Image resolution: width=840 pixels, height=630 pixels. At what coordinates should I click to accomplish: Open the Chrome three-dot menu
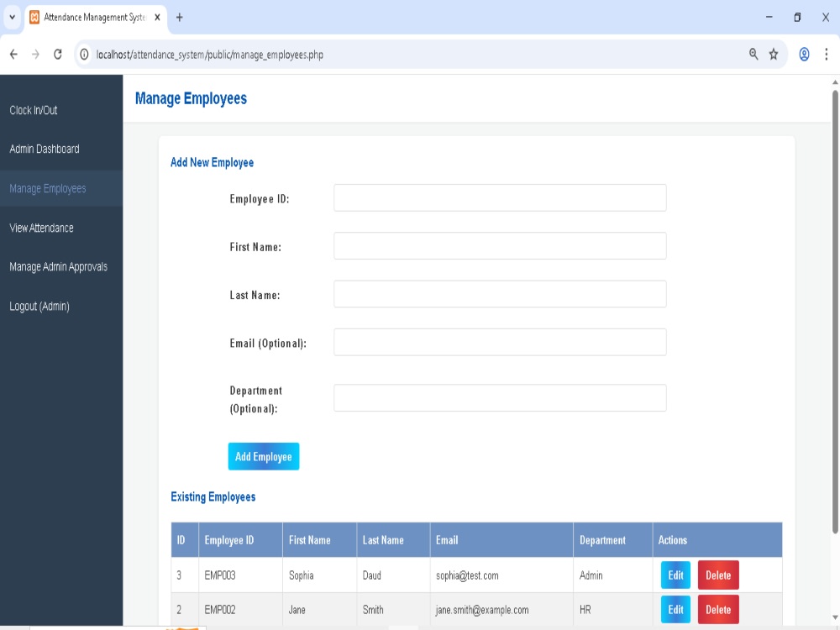(826, 54)
